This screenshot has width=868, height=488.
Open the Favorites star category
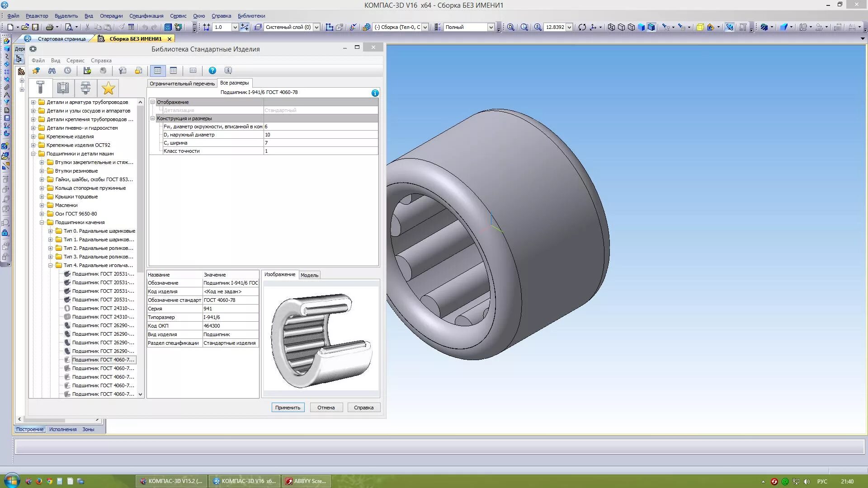pos(108,88)
